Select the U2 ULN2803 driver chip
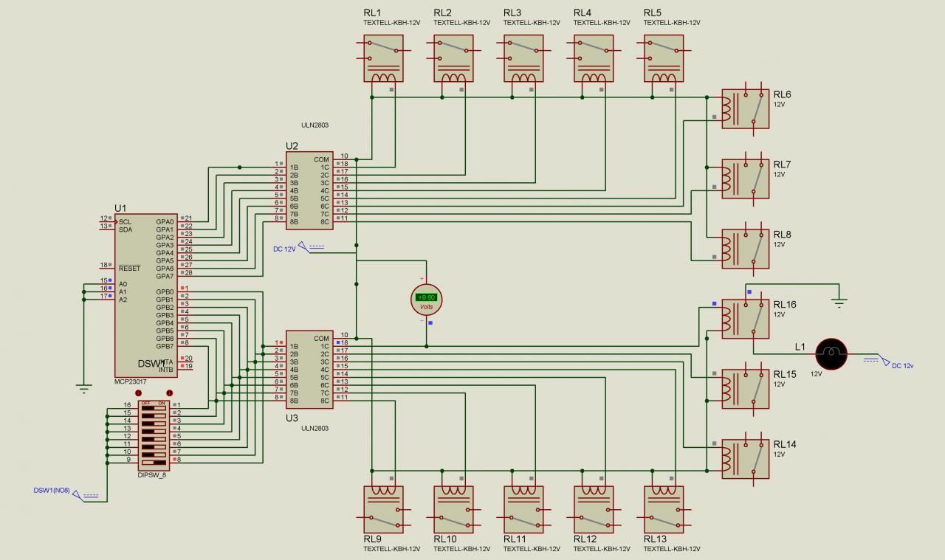The image size is (945, 560). tap(309, 190)
